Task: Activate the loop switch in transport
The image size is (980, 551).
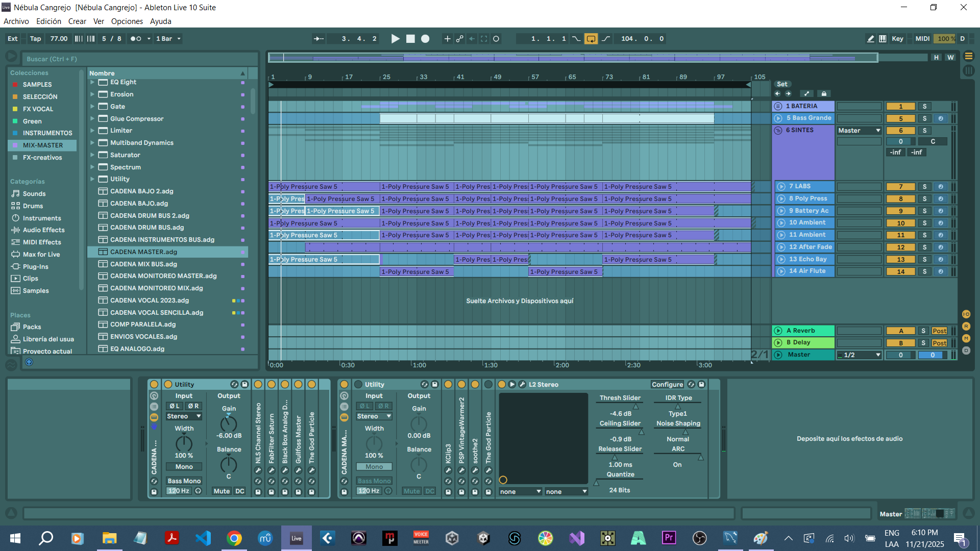Action: pos(591,39)
